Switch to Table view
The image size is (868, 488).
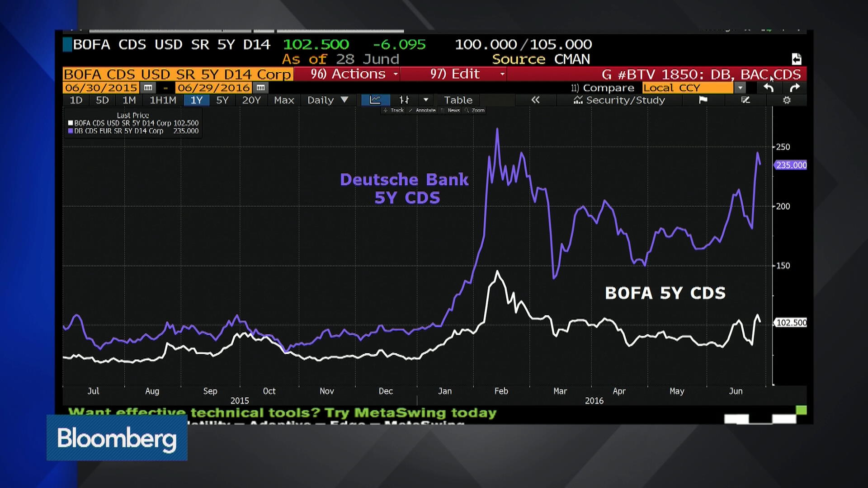pyautogui.click(x=458, y=100)
